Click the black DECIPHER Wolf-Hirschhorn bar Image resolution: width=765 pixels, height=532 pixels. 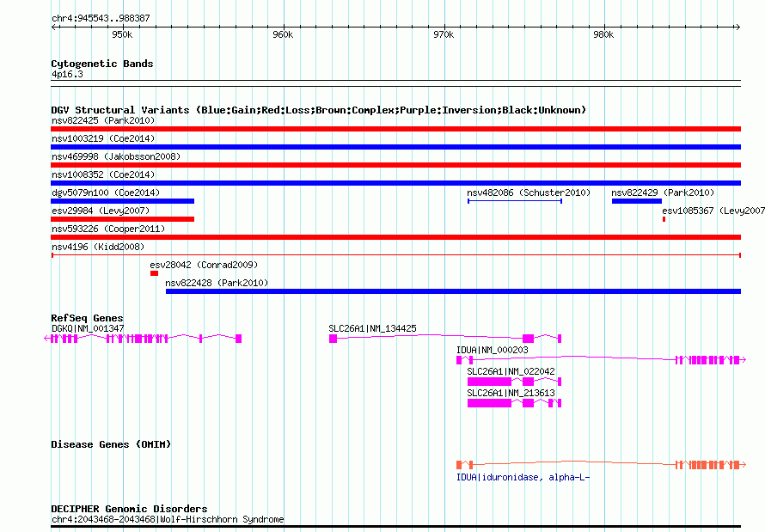pyautogui.click(x=395, y=527)
